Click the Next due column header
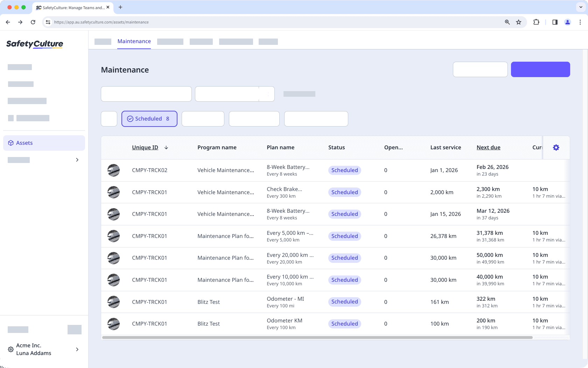This screenshot has width=588, height=368. (x=488, y=147)
